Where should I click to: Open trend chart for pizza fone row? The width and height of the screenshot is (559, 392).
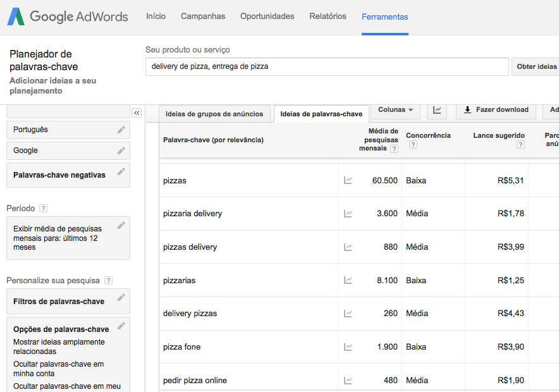coord(348,347)
